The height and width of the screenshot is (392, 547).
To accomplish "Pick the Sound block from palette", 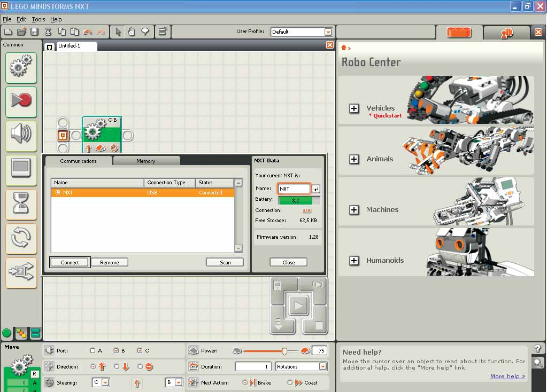I will pos(21,136).
